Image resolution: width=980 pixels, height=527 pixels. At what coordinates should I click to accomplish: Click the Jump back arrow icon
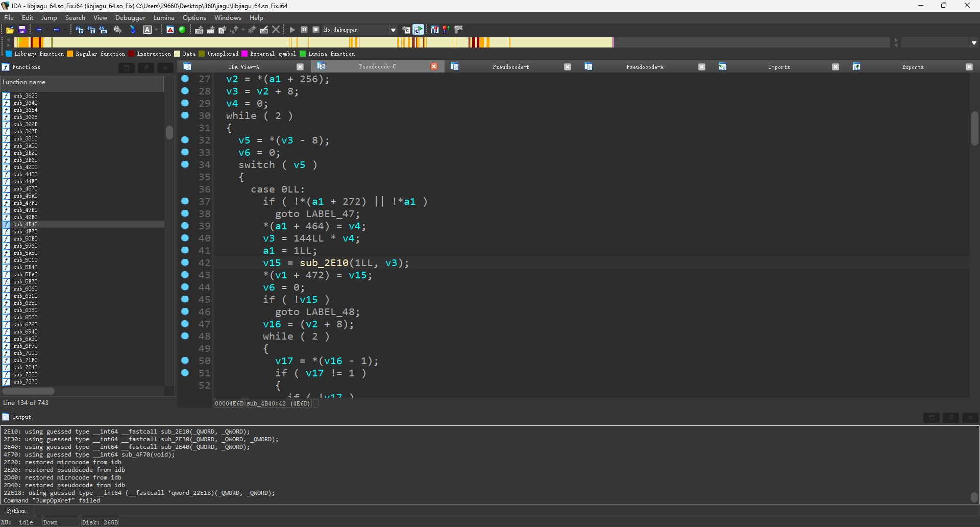click(x=39, y=30)
